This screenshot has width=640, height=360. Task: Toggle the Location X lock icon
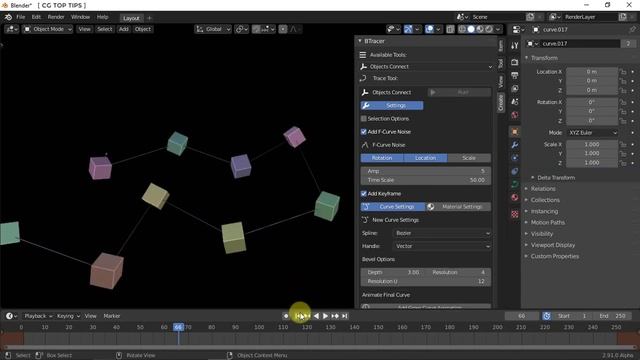[x=623, y=72]
